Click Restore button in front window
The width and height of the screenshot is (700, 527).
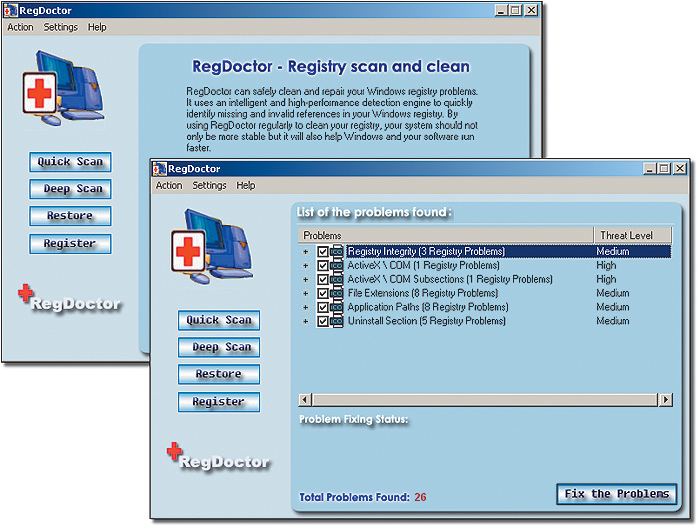click(x=219, y=374)
